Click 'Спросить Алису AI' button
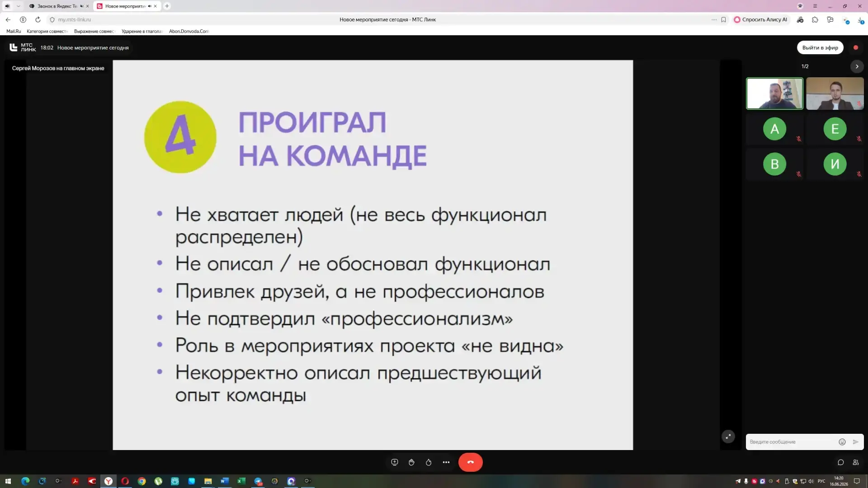Image resolution: width=868 pixels, height=488 pixels. (761, 19)
